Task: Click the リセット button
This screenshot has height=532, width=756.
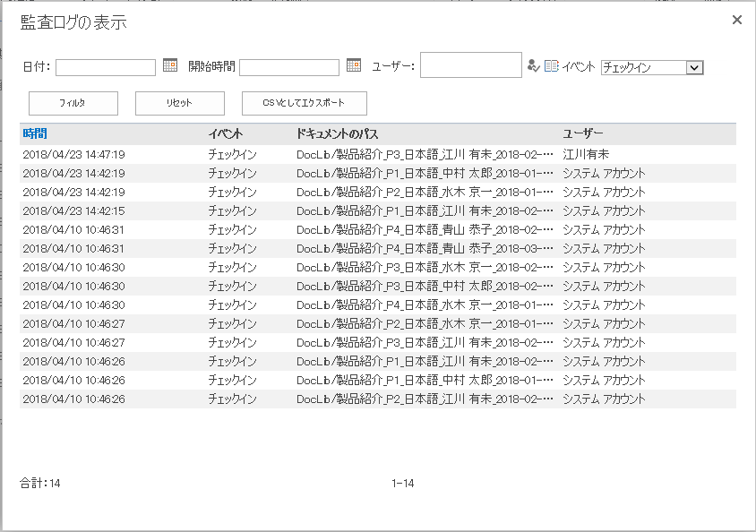Action: coord(180,103)
